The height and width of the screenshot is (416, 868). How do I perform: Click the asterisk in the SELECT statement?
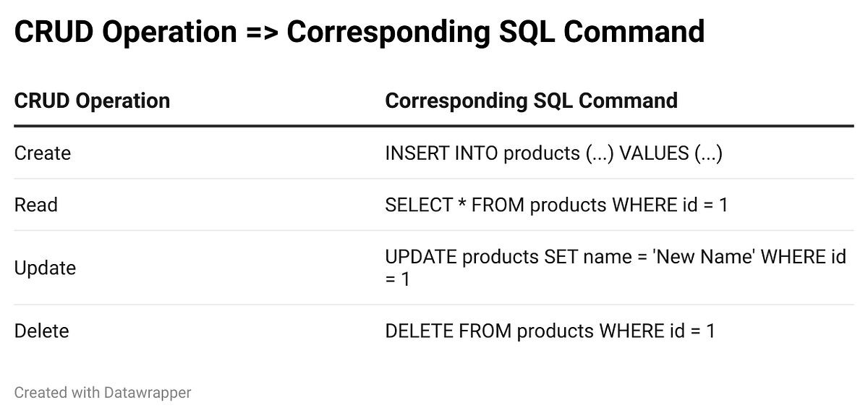462,203
